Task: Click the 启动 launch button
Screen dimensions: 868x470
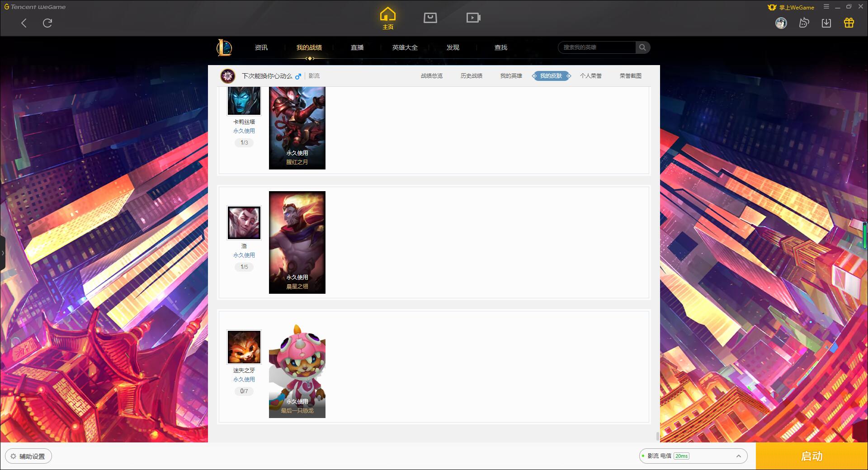Action: pos(811,456)
